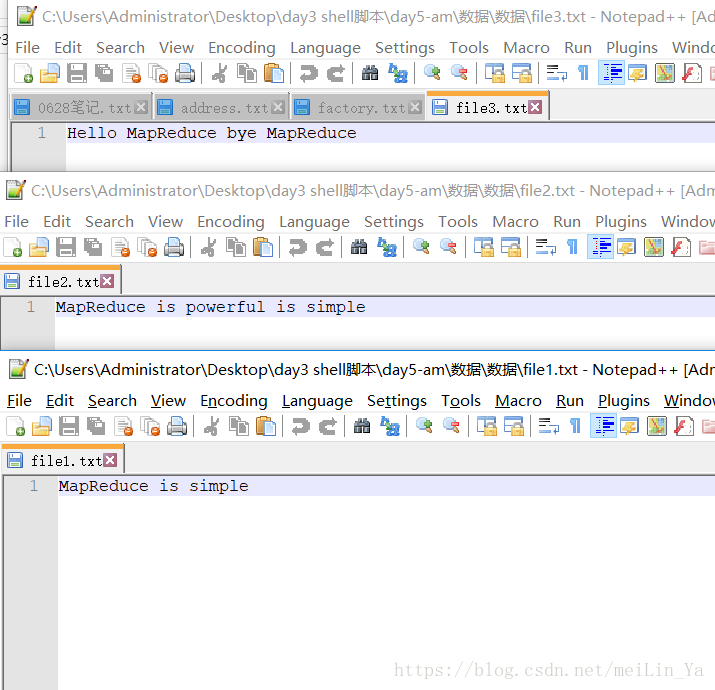
Task: Open Language menu in file3.txt window
Action: (325, 47)
